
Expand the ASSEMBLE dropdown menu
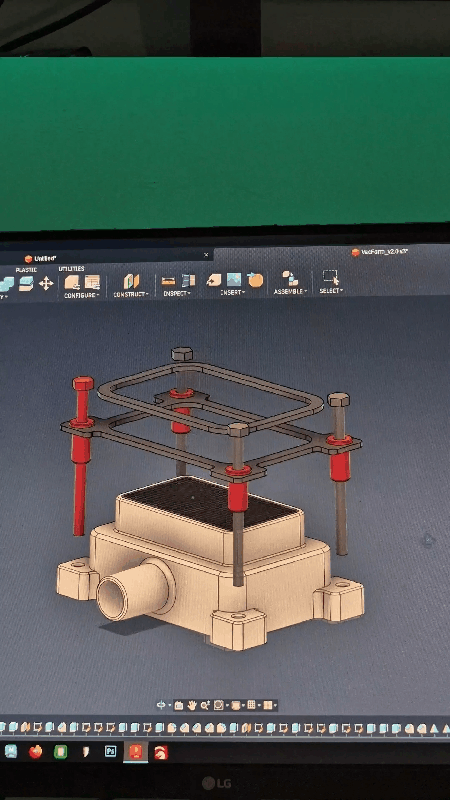tap(291, 292)
